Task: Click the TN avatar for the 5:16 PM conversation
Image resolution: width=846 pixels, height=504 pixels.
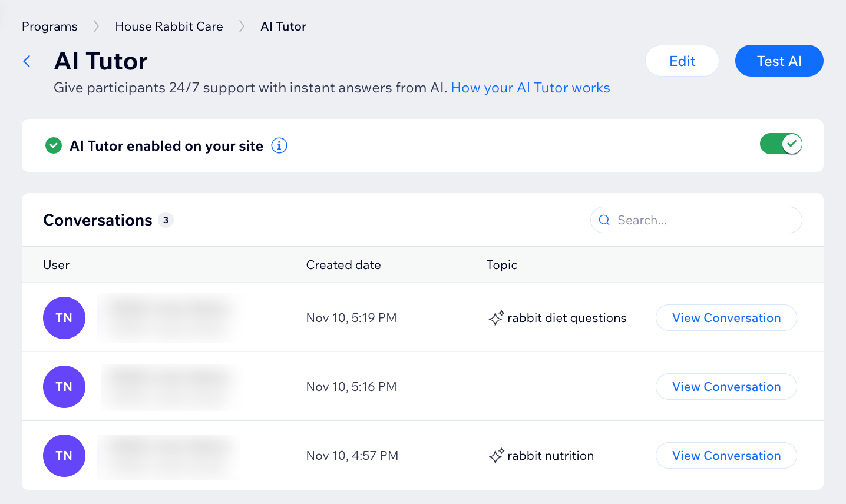Action: (64, 387)
